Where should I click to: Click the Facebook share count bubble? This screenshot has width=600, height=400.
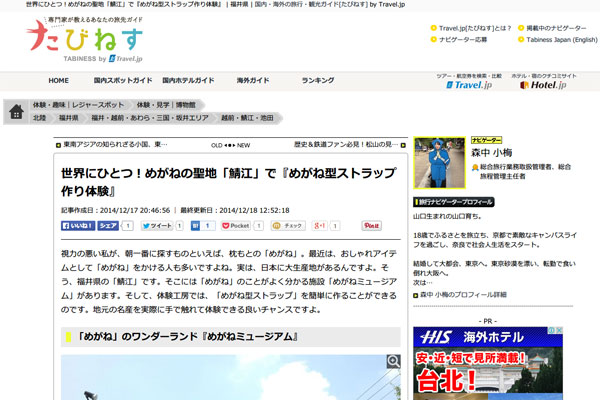tap(128, 226)
